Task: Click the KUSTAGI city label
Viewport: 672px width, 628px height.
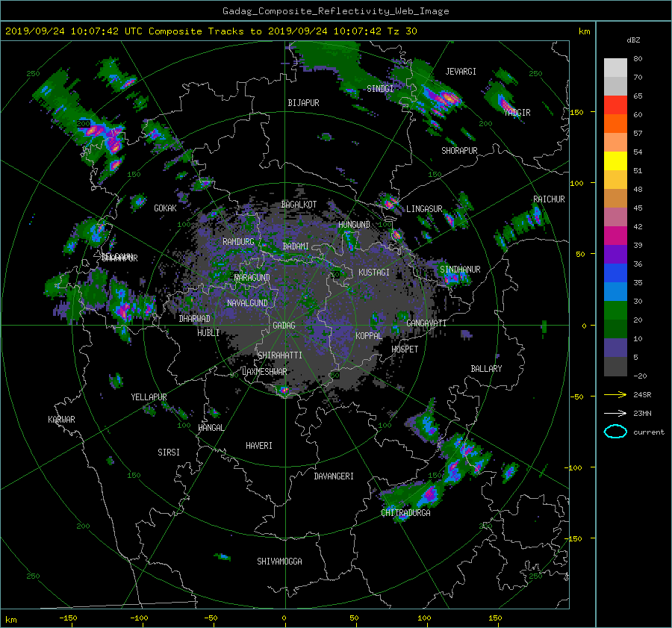Action: pos(374,273)
